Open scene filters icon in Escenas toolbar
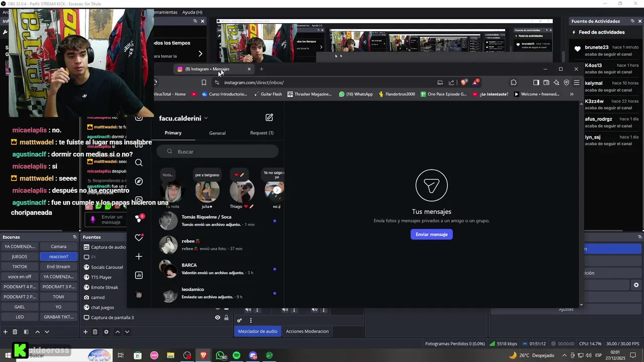 pos(26,332)
